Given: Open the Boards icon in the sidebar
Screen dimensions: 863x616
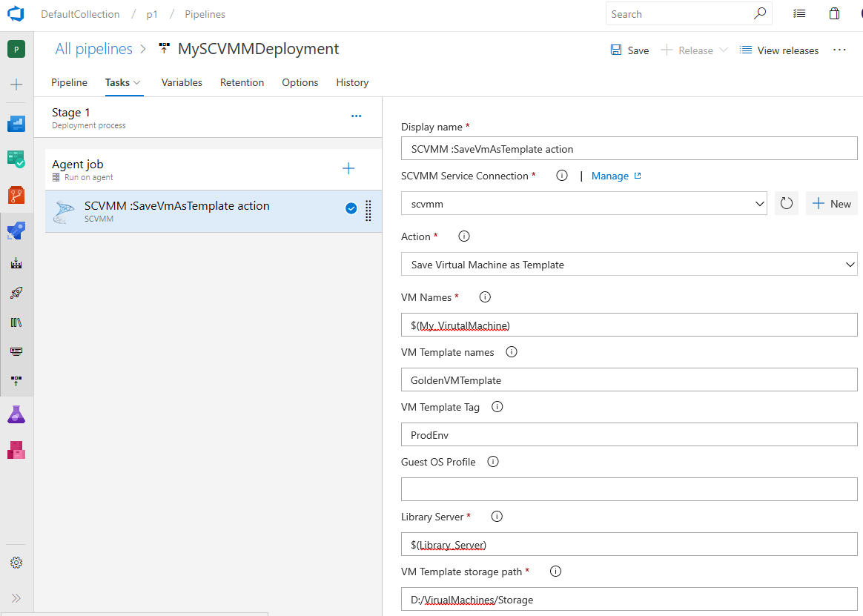Looking at the screenshot, I should point(16,124).
